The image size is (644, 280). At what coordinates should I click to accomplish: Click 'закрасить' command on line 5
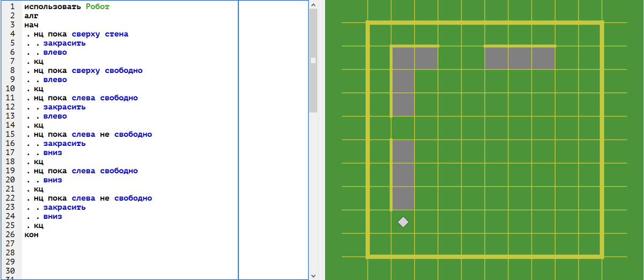[64, 43]
